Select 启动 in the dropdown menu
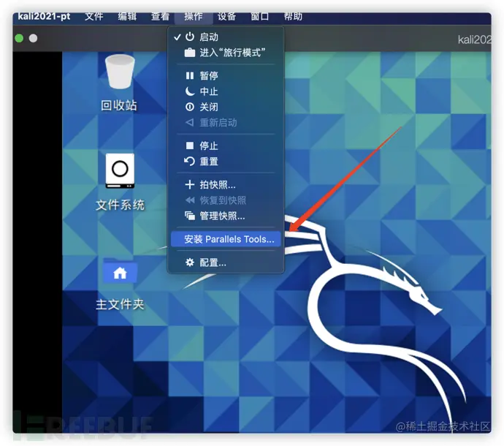Viewport: 504px width, 446px height. 226,37
